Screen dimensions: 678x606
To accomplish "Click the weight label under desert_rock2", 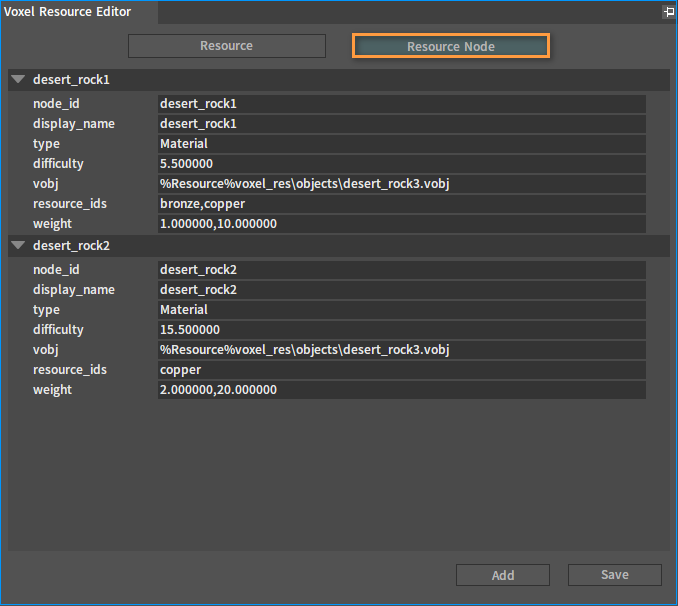I will pos(52,390).
